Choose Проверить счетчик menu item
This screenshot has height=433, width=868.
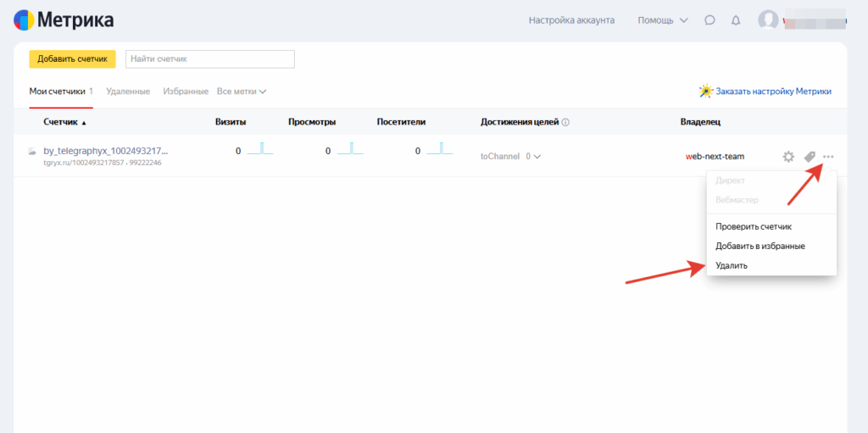[753, 226]
